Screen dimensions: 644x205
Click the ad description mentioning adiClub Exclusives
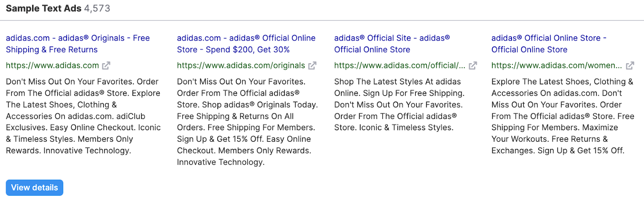[x=83, y=116]
